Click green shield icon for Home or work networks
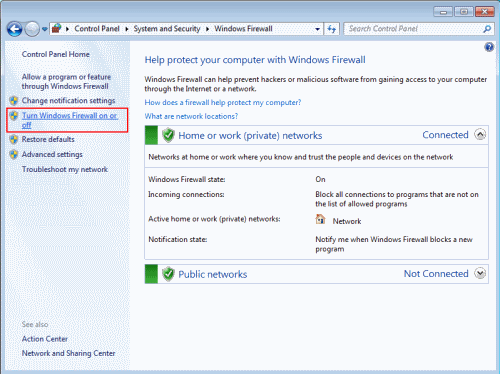500x374 pixels. 168,135
